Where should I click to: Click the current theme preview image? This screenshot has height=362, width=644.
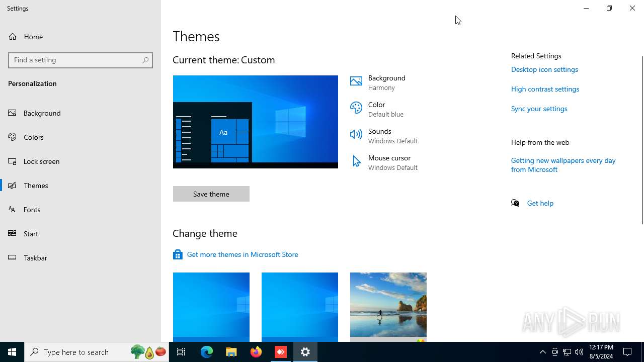(x=256, y=122)
